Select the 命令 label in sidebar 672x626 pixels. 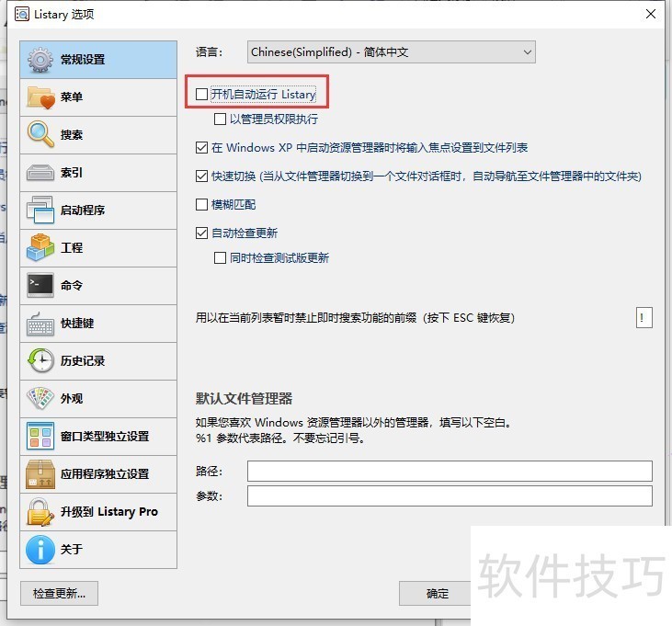click(72, 285)
